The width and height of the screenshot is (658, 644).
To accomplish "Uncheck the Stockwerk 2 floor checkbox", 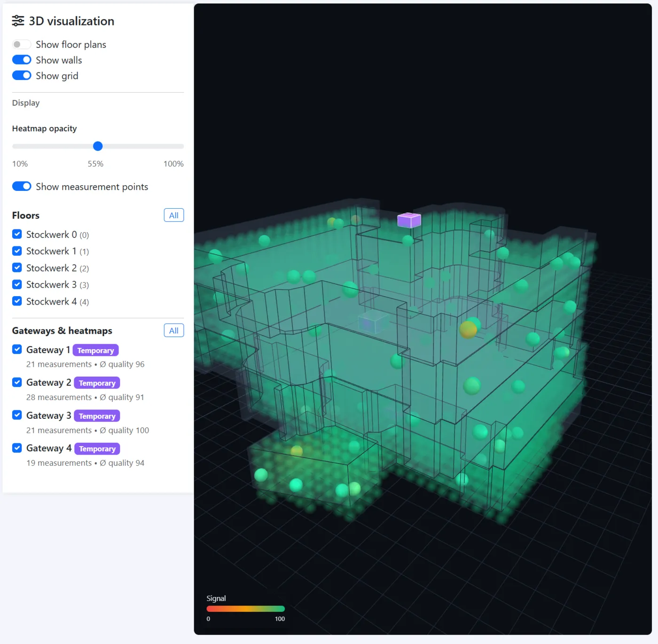I will 17,267.
